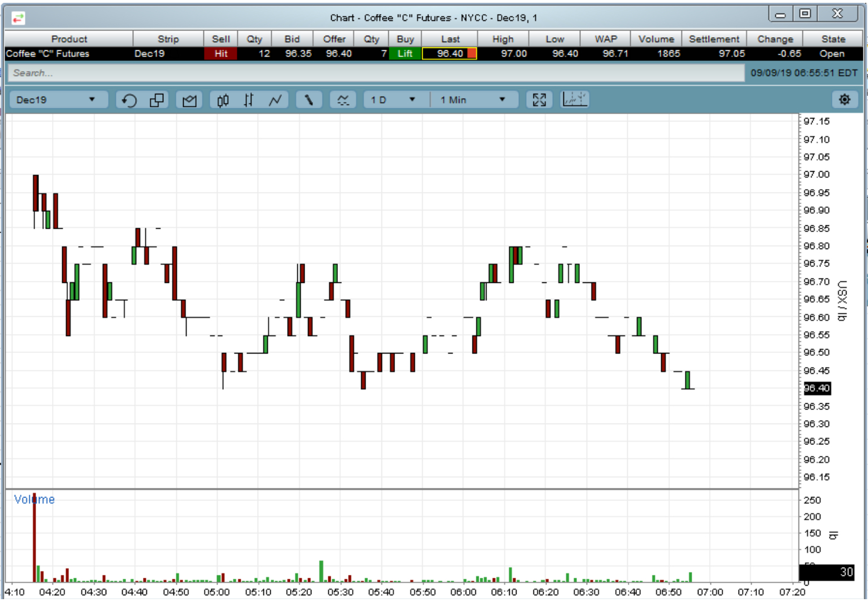Click the duplicate chart window icon
Image resolution: width=868 pixels, height=602 pixels.
[x=157, y=100]
